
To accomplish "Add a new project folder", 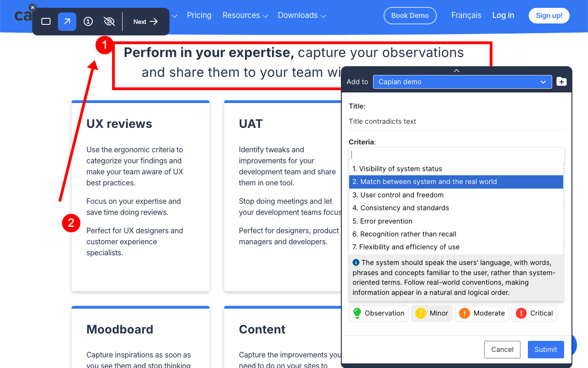I will [561, 82].
